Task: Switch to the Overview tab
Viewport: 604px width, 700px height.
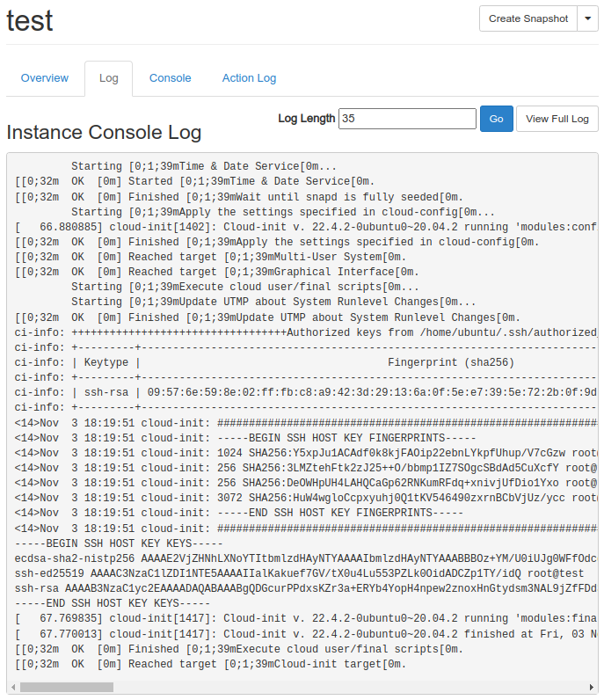Action: tap(45, 78)
